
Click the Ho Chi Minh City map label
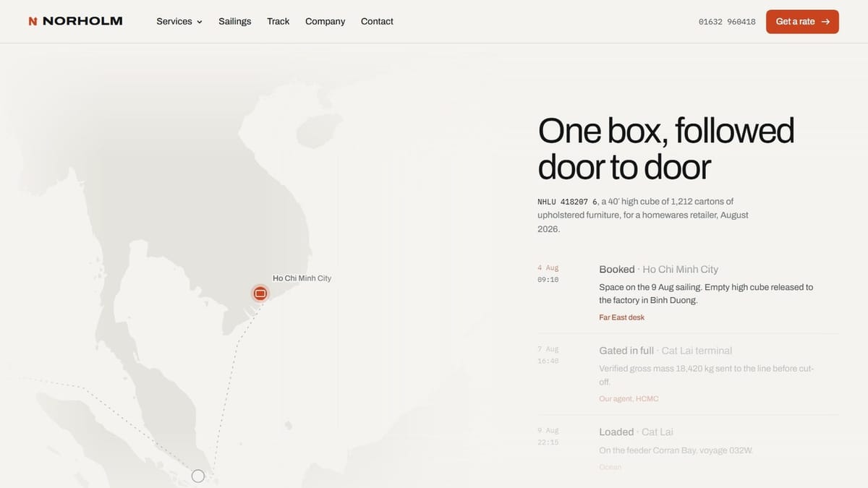point(302,278)
